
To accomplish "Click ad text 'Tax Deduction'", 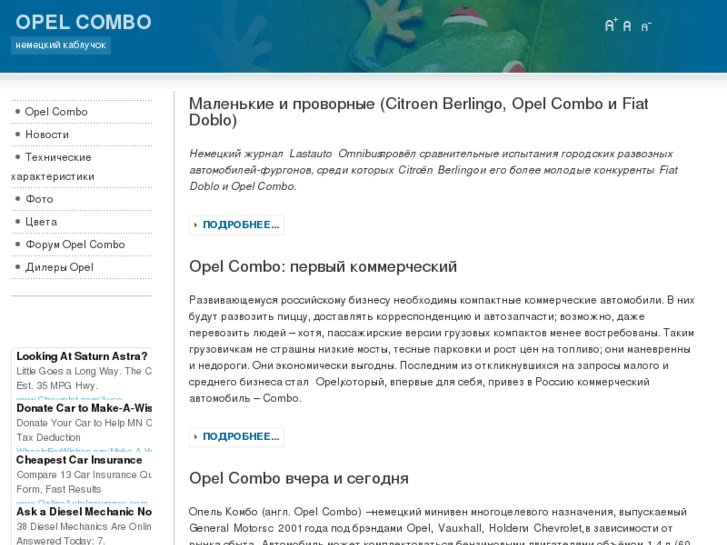I will (48, 437).
